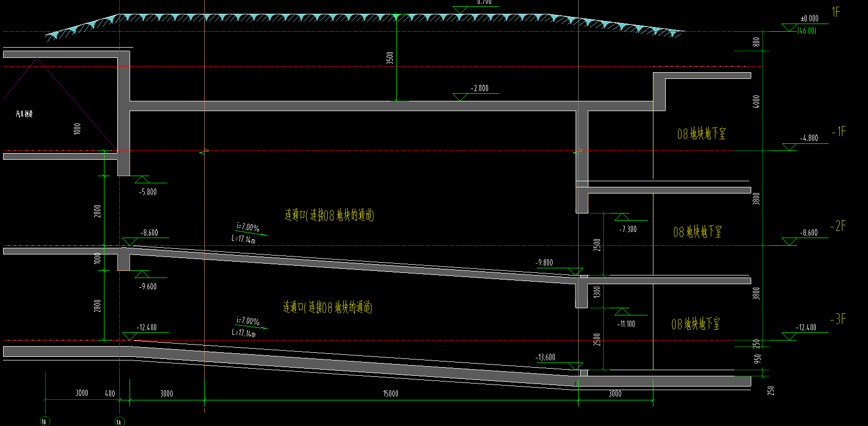Viewport: 868px width, 426px height.
Task: Click the upper 连通口(连接08地块的通道) label
Action: [329, 215]
